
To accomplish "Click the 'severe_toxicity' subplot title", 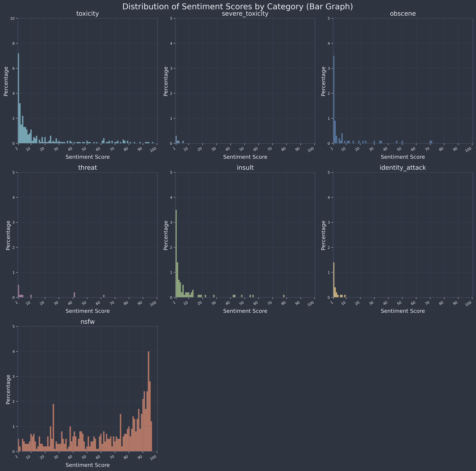I will click(x=245, y=14).
